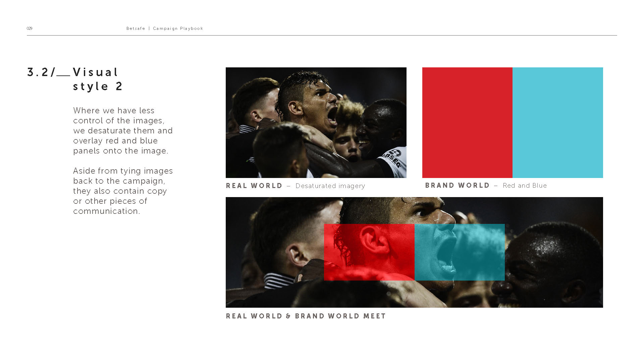Click the 'Desaturated imagery' subtitle text
This screenshot has height=362, width=644.
point(330,186)
